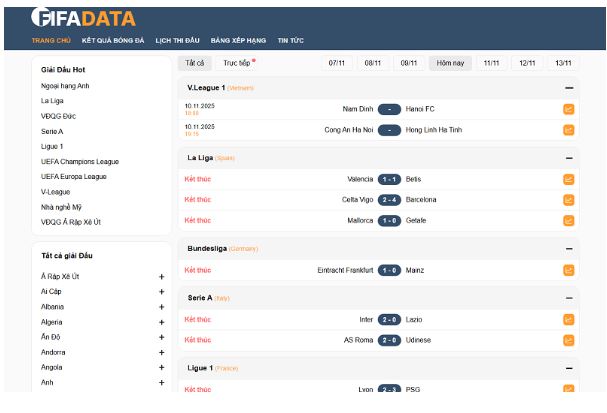607x413 pixels.
Task: Open stats icon for Mallorca vs Getafe
Action: tap(568, 220)
